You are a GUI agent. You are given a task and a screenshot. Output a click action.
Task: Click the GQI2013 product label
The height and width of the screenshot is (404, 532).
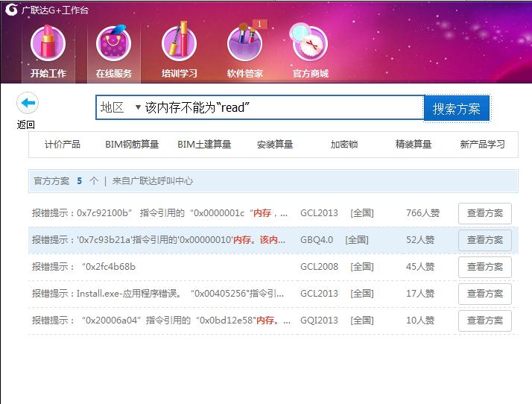coord(319,321)
